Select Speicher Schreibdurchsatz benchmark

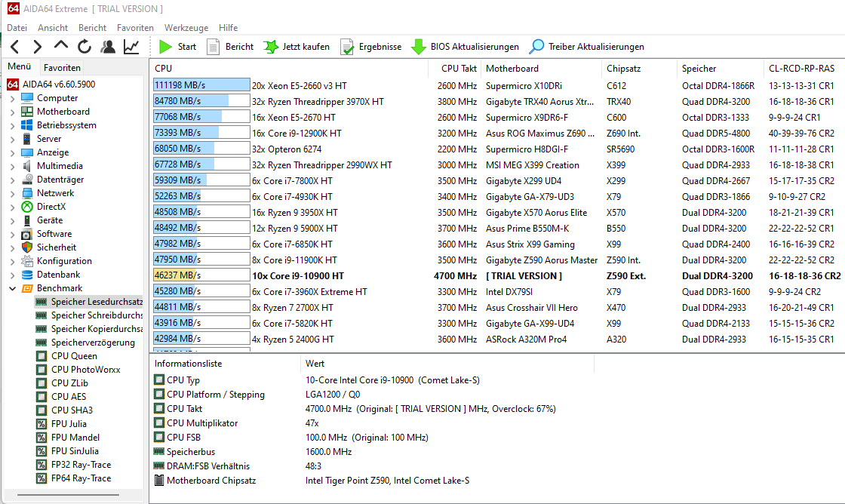89,315
